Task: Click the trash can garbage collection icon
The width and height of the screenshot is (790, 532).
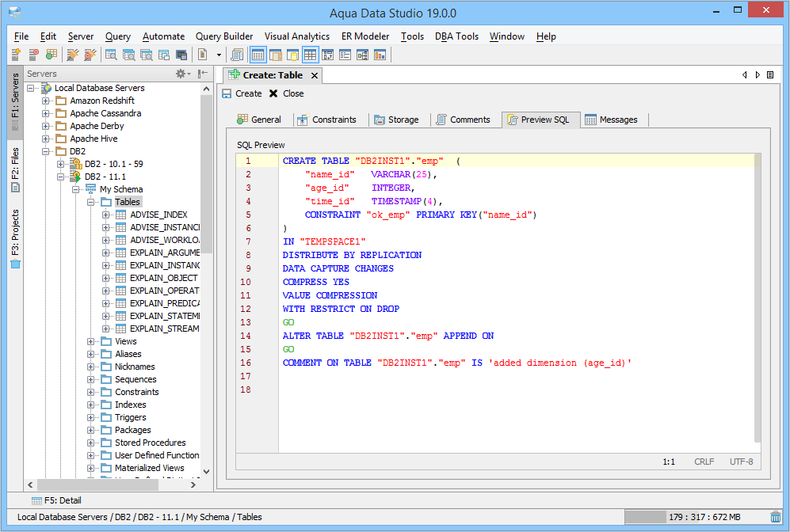Action: point(775,517)
